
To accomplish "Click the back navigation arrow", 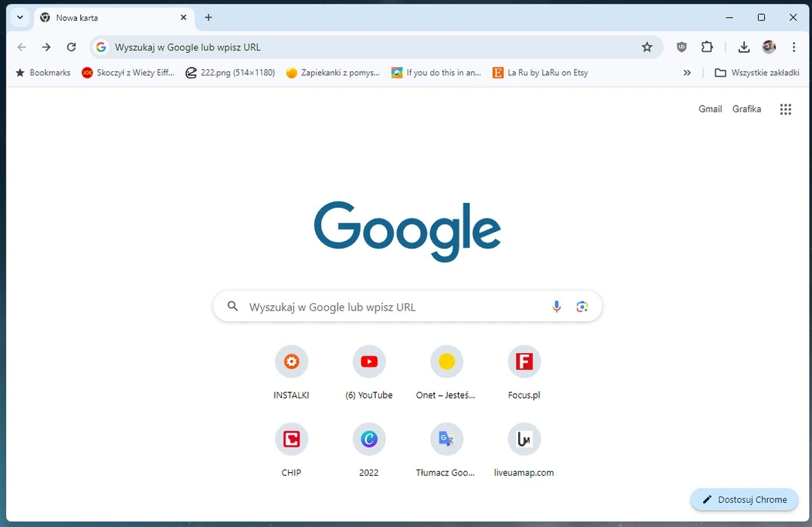I will (x=21, y=47).
